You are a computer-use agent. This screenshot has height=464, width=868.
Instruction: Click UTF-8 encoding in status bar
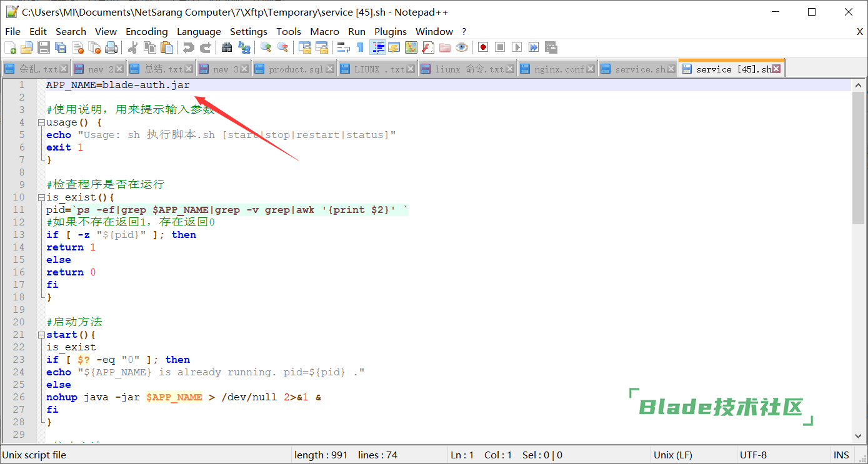tap(753, 455)
